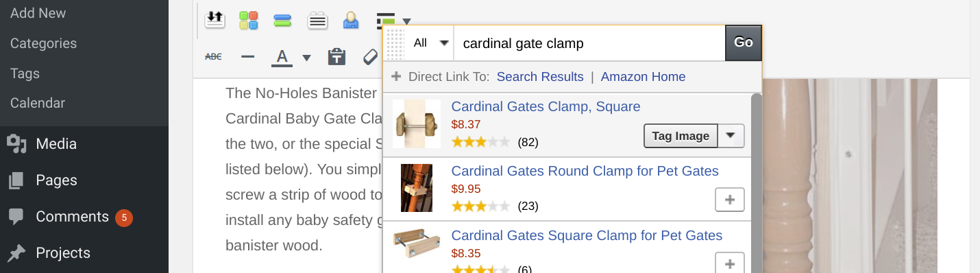This screenshot has width=980, height=273.
Task: Click the Go search button
Action: pos(744,43)
